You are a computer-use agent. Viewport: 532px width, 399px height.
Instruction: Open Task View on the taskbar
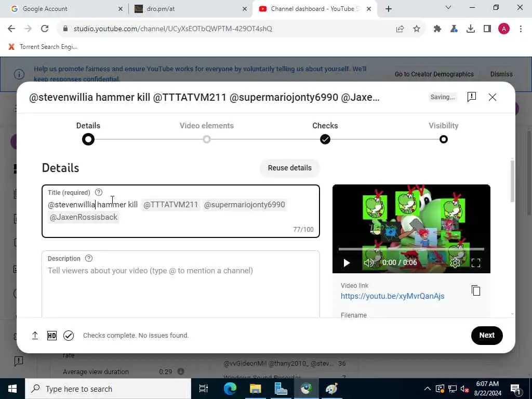click(x=203, y=389)
